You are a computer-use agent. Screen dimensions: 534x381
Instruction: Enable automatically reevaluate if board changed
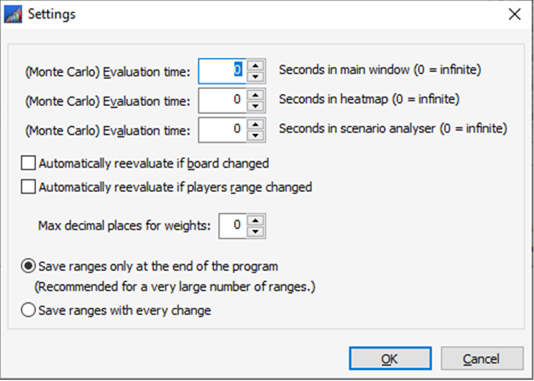(x=28, y=163)
